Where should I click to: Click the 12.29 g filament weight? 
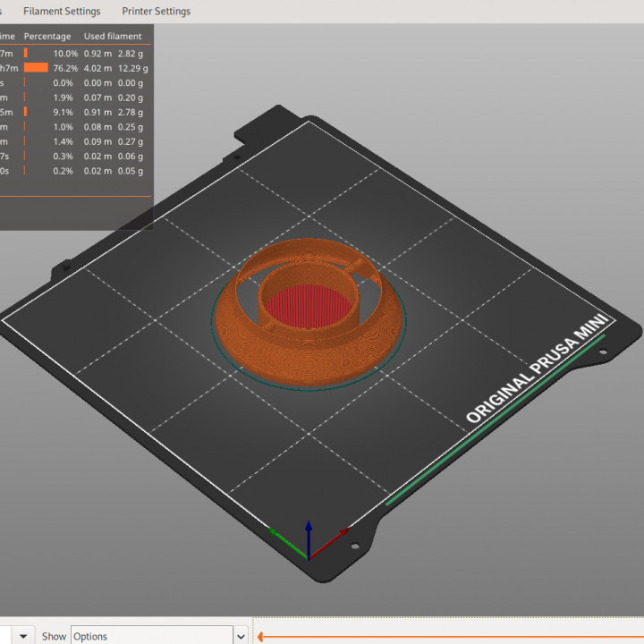[x=133, y=68]
